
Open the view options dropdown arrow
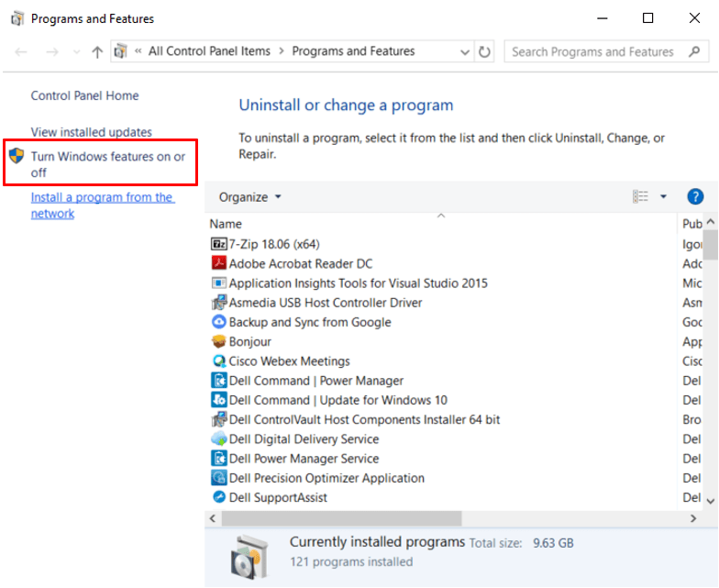pos(663,196)
